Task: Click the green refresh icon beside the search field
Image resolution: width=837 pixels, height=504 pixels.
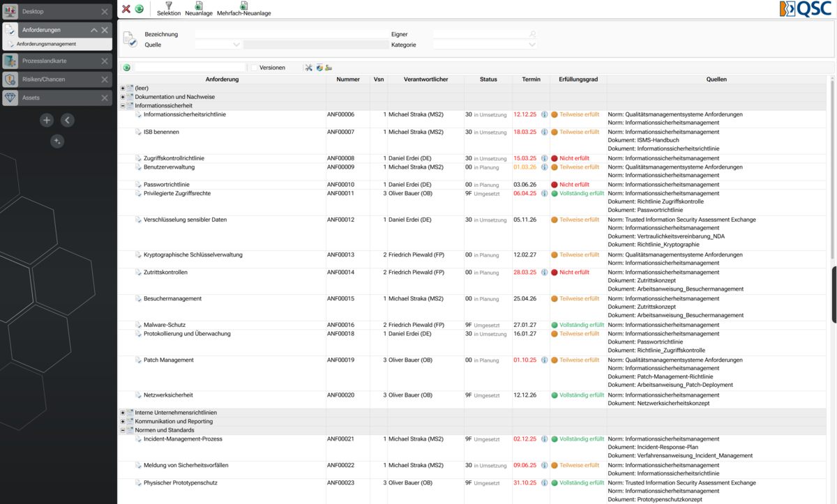Action: click(x=127, y=68)
